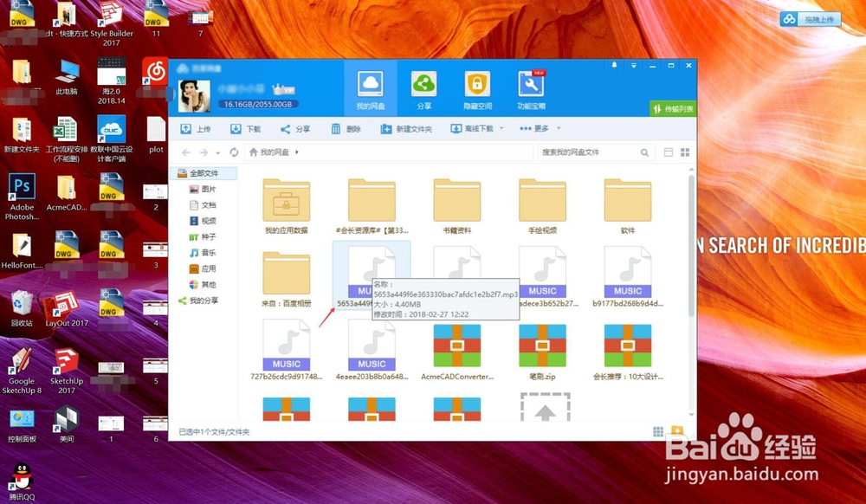Screen dimensions: 866x504
Task: Filter by 图片 in sidebar
Action: pyautogui.click(x=203, y=190)
